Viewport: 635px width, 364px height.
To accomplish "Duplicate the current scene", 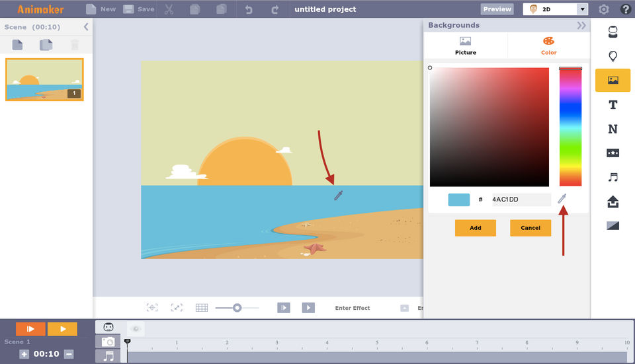I will pyautogui.click(x=46, y=44).
